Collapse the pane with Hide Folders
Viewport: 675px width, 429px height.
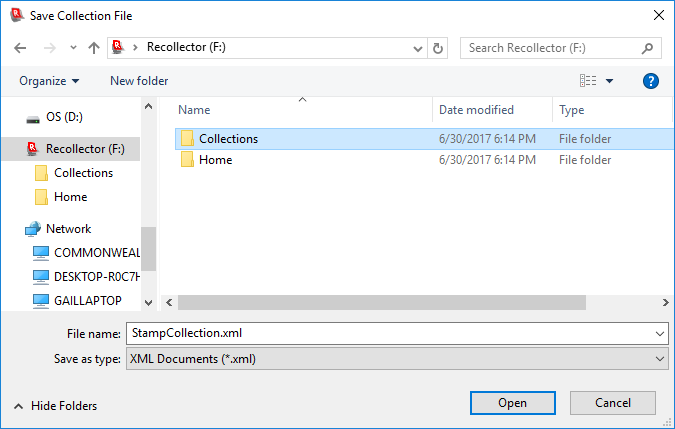click(55, 406)
